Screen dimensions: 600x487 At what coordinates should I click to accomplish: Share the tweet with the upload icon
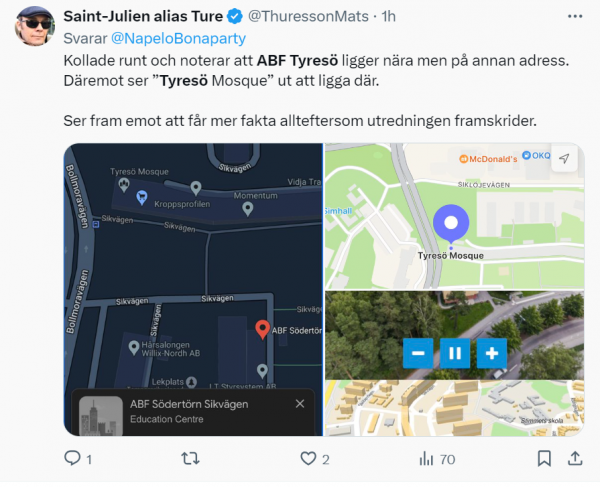(x=575, y=458)
